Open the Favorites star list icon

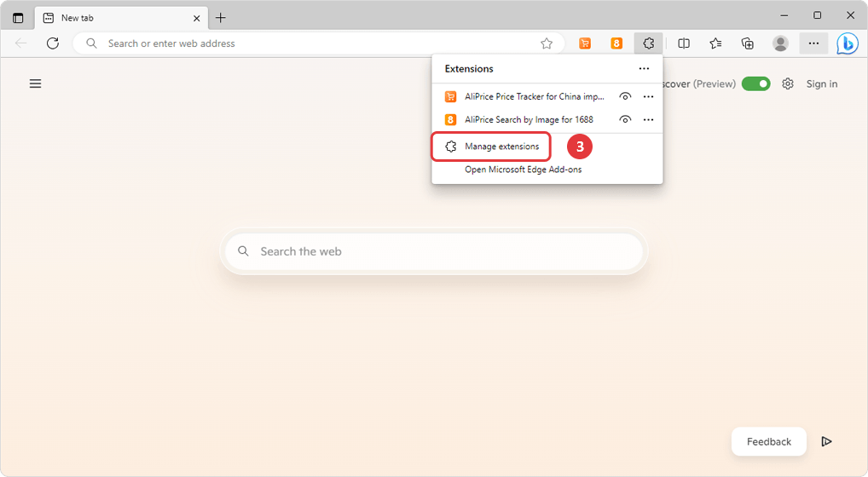[x=715, y=43]
